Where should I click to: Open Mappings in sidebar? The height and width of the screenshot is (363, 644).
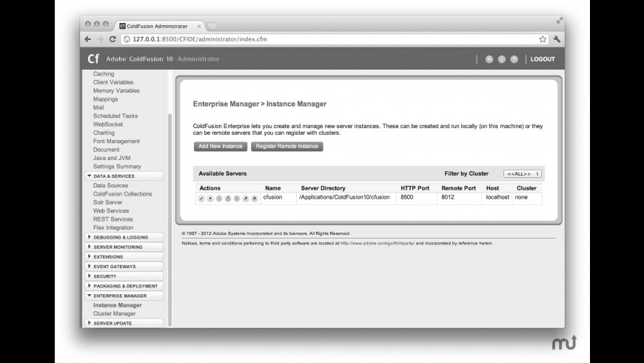105,99
